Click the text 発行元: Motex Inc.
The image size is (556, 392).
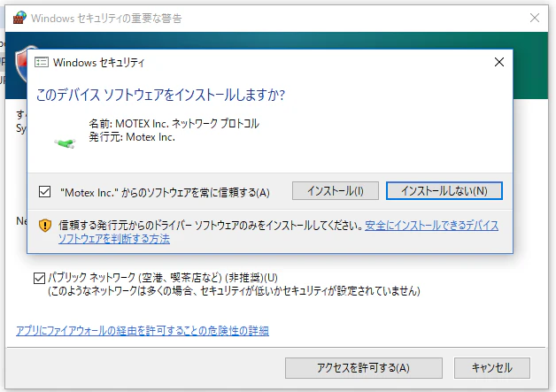tap(132, 137)
